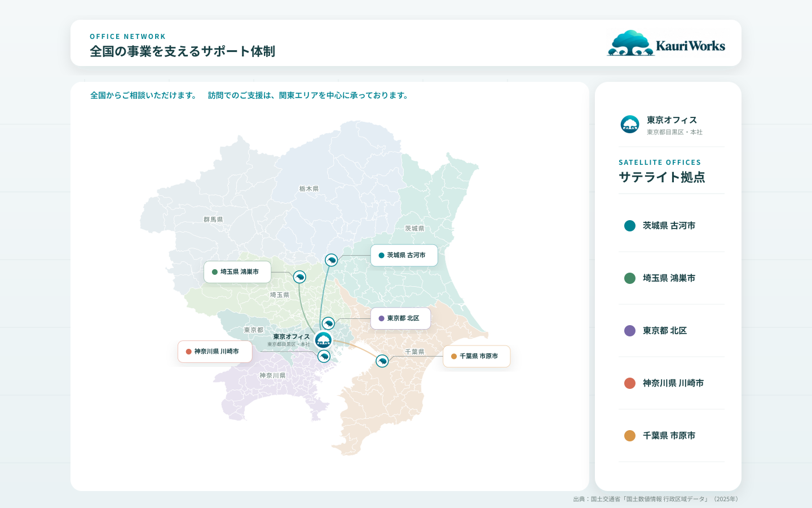Click the 千葉県 region label on map
Screen dimensions: 812x508
point(414,352)
